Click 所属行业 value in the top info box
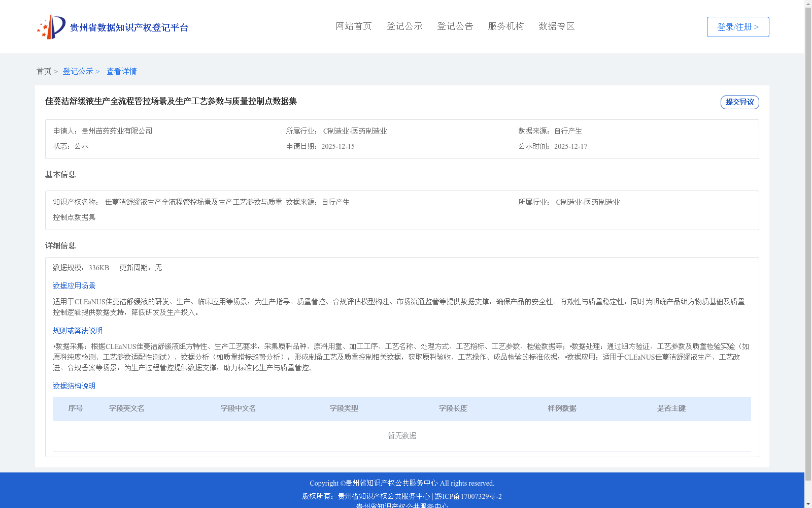The height and width of the screenshot is (508, 812). tap(355, 131)
